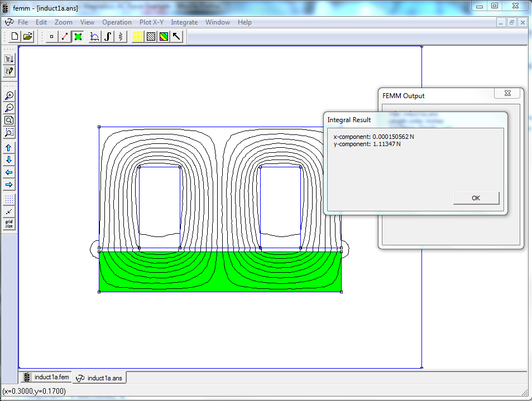Open the X-Y plot tool icon
532x401 pixels.
pos(95,36)
